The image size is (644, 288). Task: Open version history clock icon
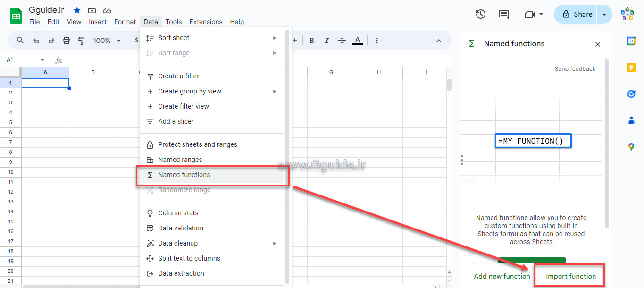(480, 14)
